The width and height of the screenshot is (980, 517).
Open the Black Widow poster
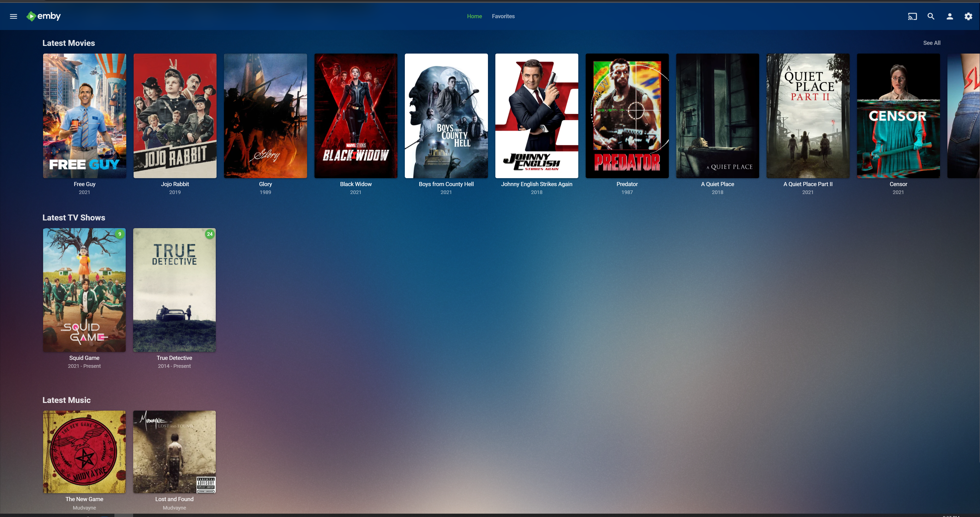(x=356, y=116)
